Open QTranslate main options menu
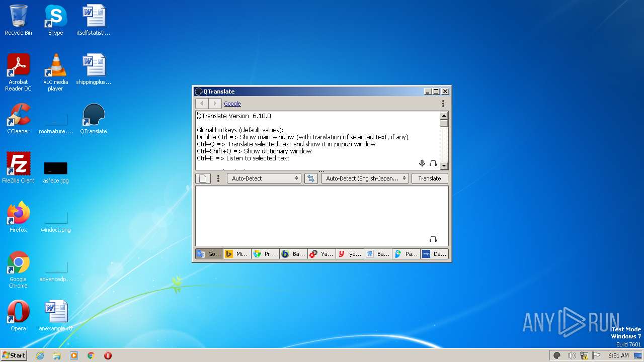The width and height of the screenshot is (644, 362). tap(443, 104)
